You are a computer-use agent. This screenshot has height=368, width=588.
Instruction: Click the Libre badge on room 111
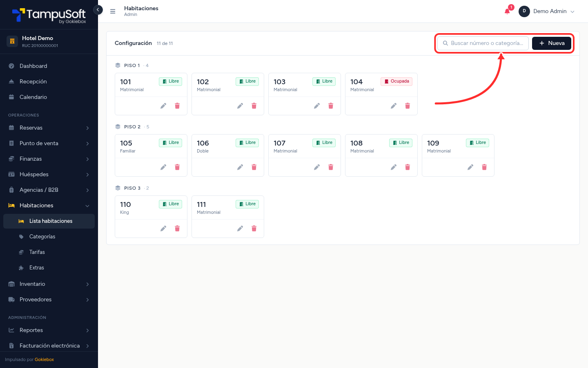coord(247,204)
